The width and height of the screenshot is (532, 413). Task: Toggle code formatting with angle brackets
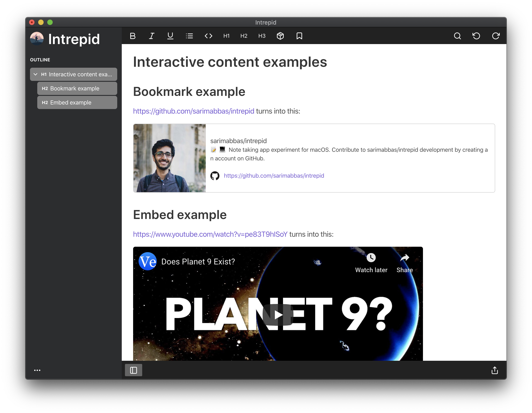208,36
